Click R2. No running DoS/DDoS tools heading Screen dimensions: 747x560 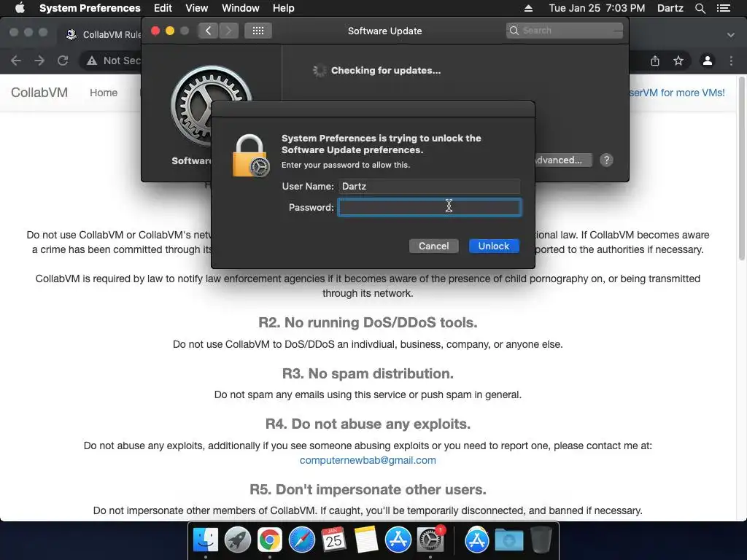(x=368, y=323)
